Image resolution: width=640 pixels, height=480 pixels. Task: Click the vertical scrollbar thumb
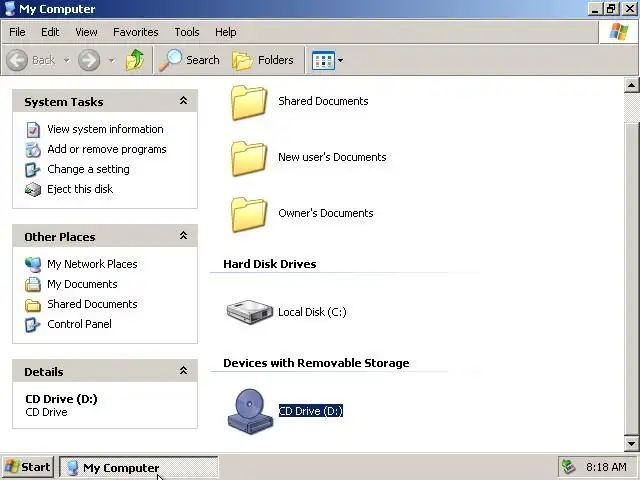(x=631, y=279)
